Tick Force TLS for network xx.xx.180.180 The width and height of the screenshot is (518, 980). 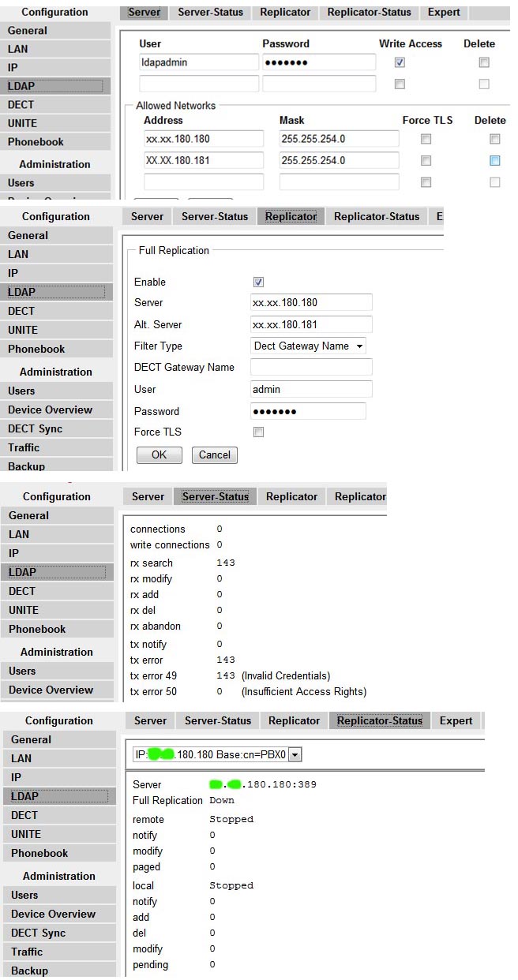[x=426, y=139]
